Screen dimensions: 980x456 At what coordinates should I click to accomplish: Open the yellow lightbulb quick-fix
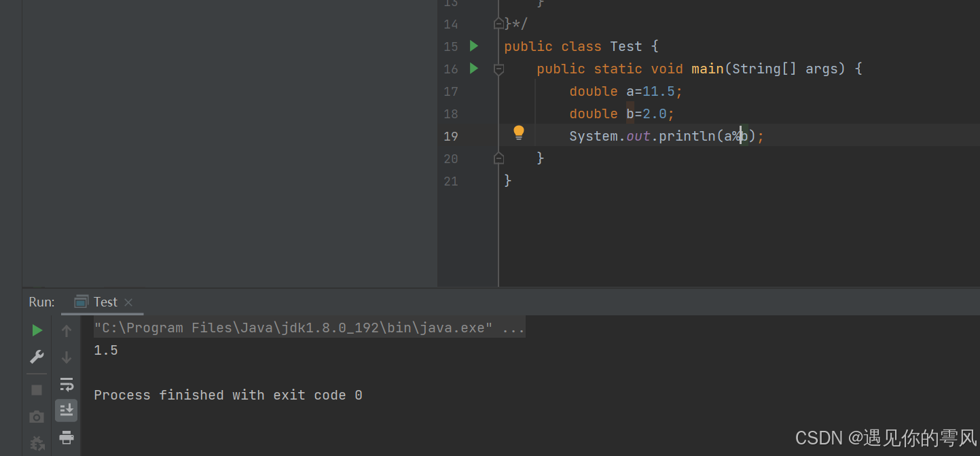click(x=519, y=133)
